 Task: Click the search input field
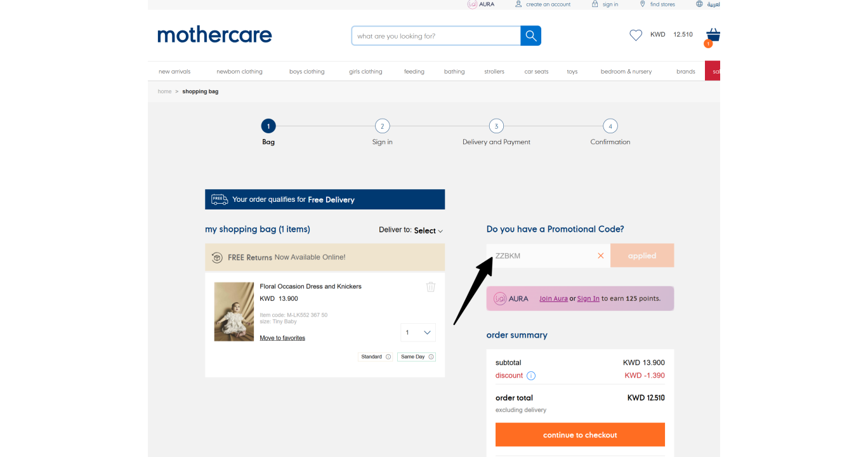(436, 36)
